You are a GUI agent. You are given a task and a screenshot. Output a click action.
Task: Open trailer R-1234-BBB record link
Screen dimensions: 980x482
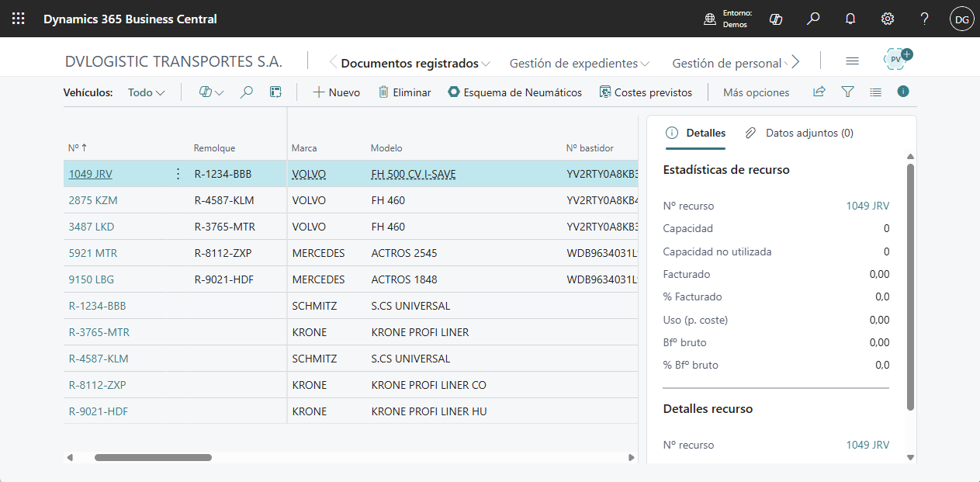click(97, 306)
